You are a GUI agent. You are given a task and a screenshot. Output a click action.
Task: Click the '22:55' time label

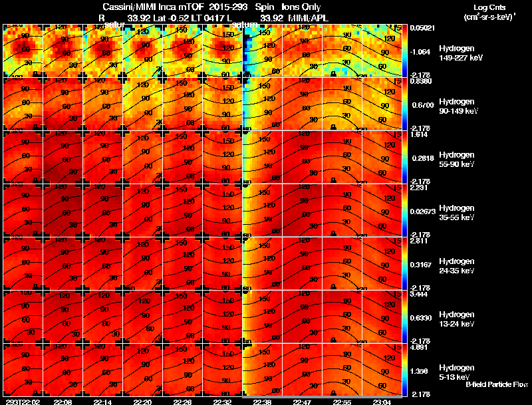pyautogui.click(x=342, y=402)
